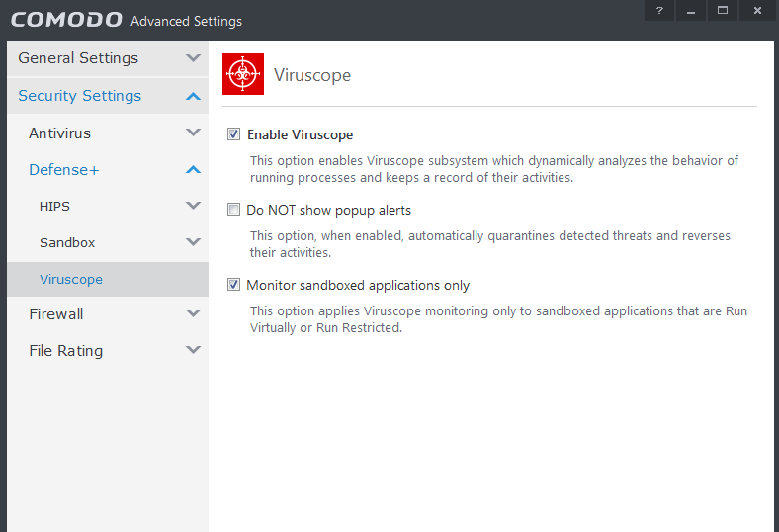Close the Advanced Settings window
Screen dimensions: 779x532
[x=757, y=10]
